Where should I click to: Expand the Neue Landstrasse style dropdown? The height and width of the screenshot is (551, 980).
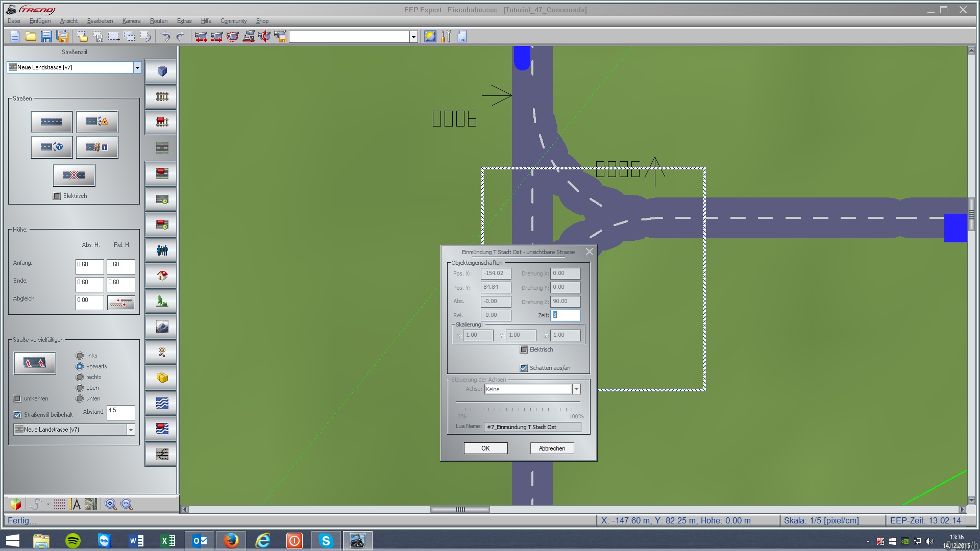137,67
